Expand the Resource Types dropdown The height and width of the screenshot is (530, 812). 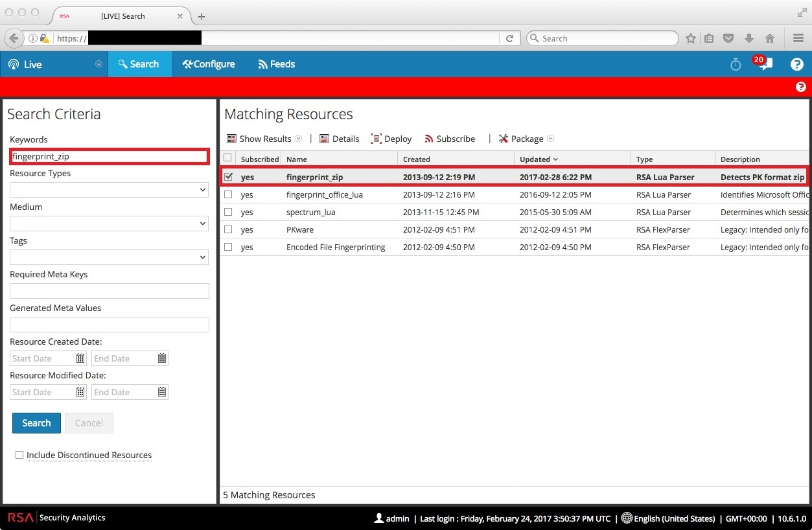(x=204, y=190)
